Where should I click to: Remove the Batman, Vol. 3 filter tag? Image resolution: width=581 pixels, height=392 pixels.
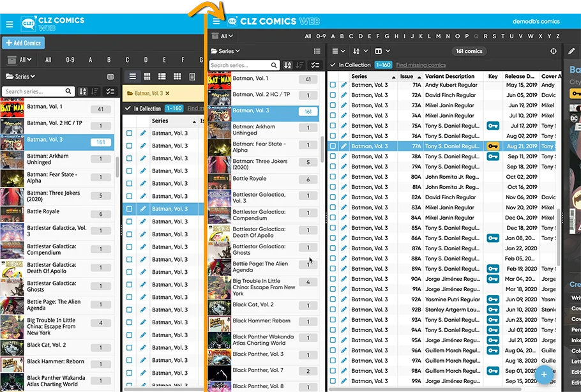[167, 93]
